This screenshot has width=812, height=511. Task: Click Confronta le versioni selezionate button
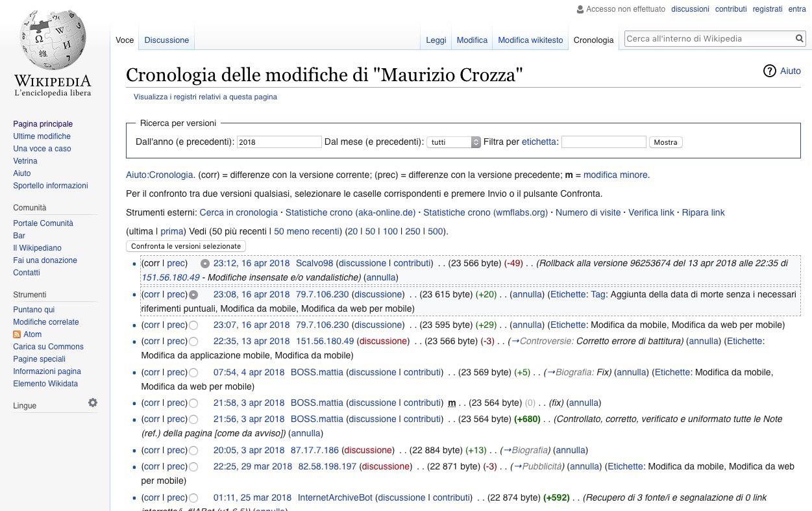pyautogui.click(x=186, y=246)
